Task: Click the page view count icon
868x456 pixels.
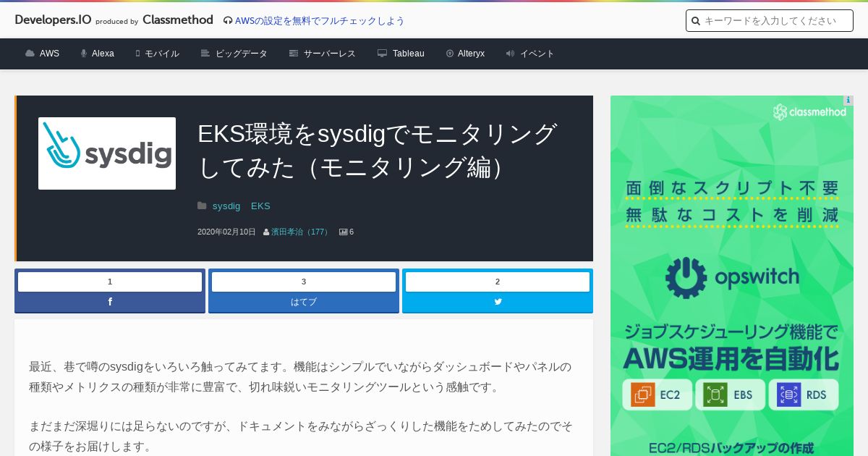Action: pyautogui.click(x=344, y=232)
